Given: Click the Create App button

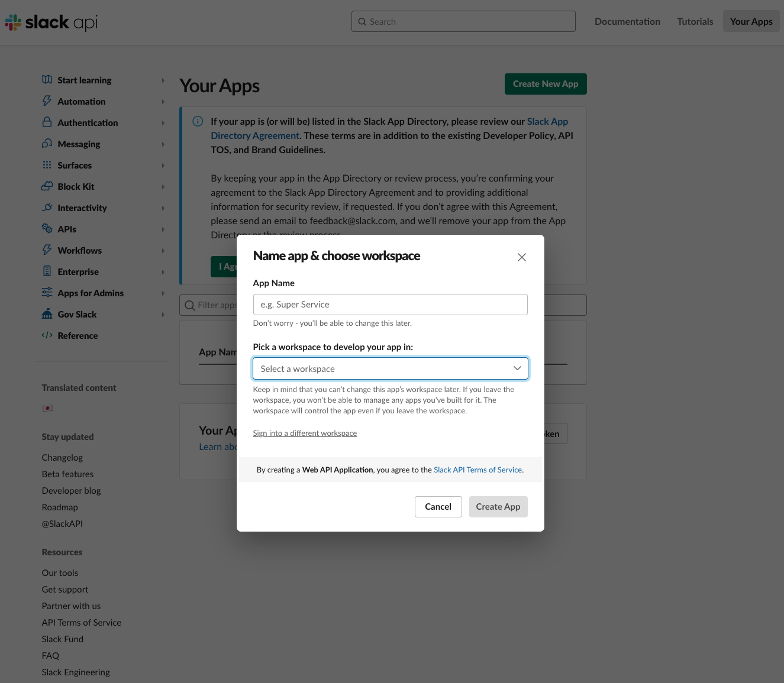Looking at the screenshot, I should (x=498, y=507).
